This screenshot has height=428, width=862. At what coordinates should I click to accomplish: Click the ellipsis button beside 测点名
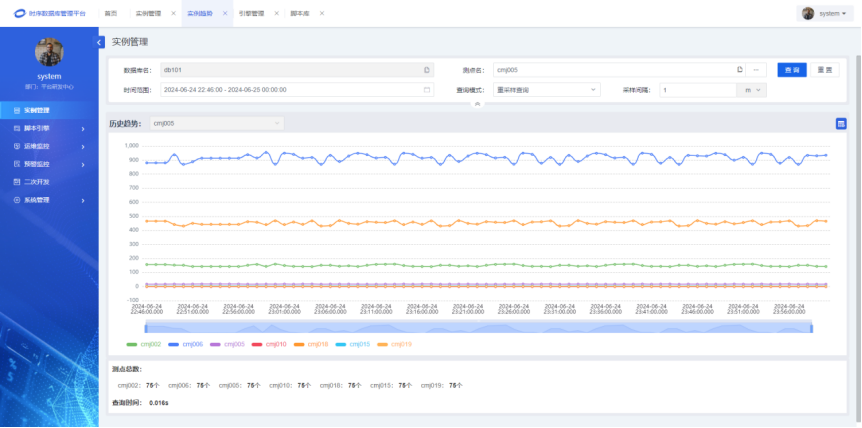pyautogui.click(x=757, y=70)
